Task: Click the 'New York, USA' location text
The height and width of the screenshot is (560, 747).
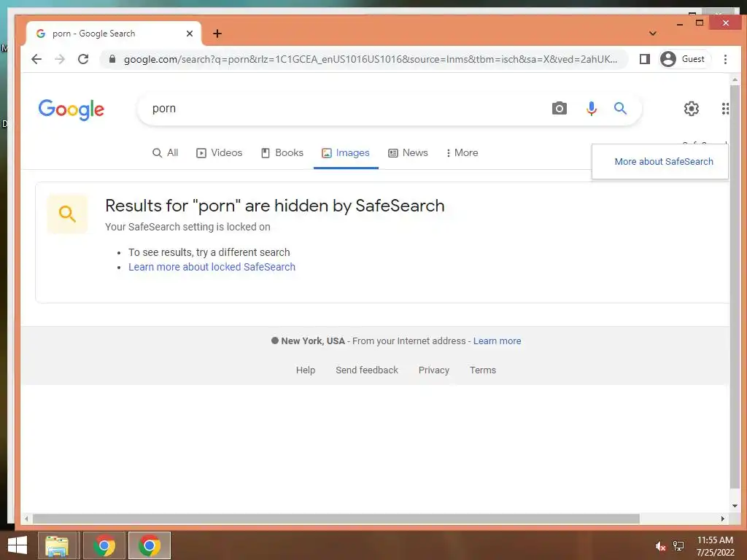Action: pyautogui.click(x=312, y=341)
